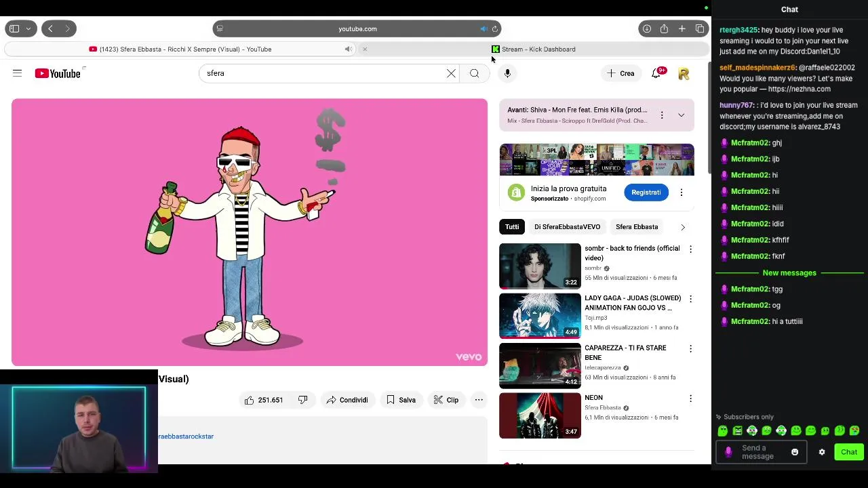
Task: Click Registrati on the Shopify ad
Action: point(646,192)
